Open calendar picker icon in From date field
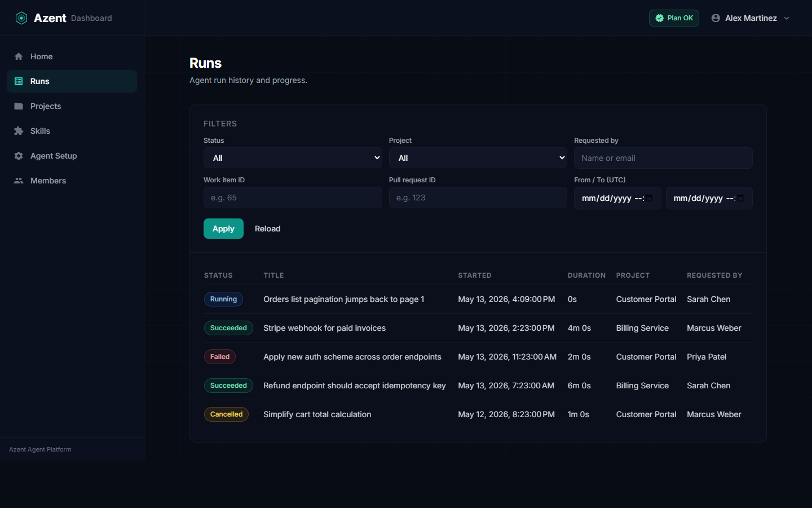 click(x=649, y=198)
